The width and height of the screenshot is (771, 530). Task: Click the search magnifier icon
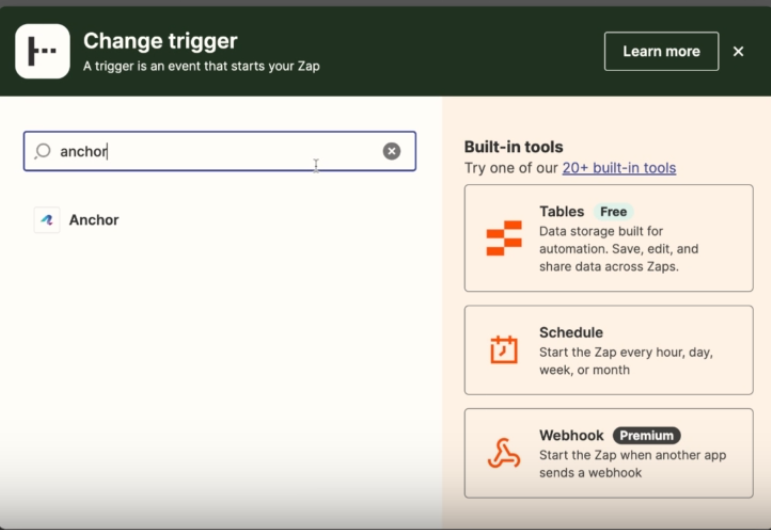point(43,151)
